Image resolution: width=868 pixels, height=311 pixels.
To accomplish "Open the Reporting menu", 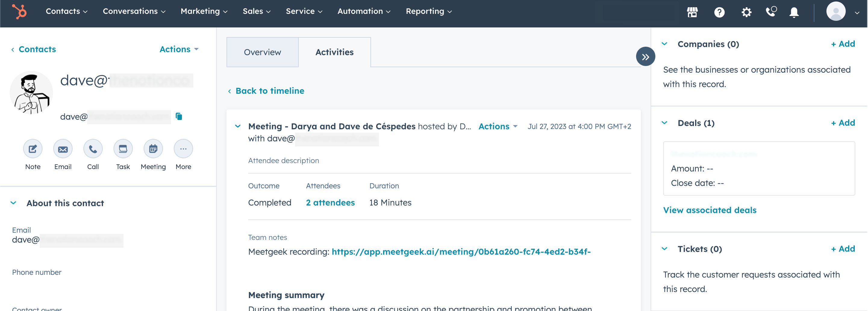I will pyautogui.click(x=428, y=11).
